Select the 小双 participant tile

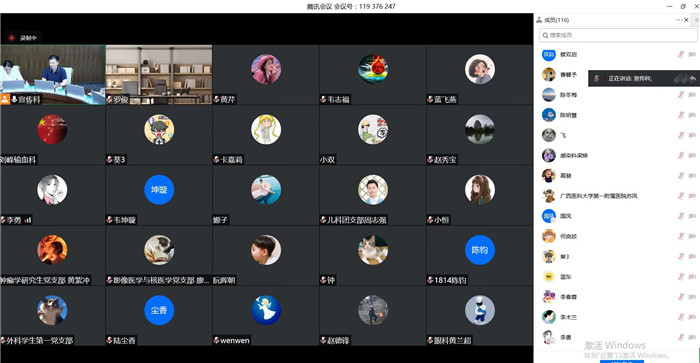[x=373, y=135]
